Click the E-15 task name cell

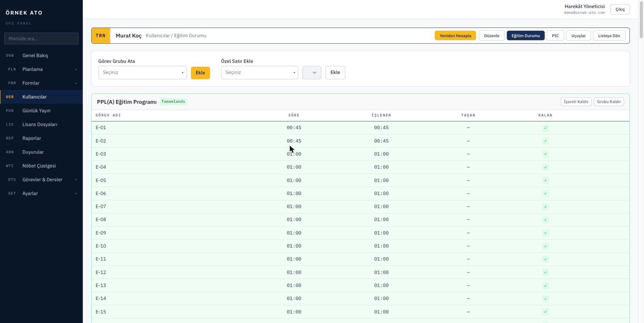tap(101, 312)
